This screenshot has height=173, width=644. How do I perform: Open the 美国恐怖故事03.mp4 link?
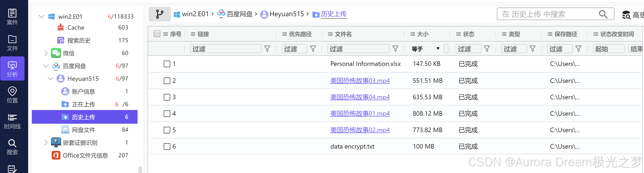point(360,81)
